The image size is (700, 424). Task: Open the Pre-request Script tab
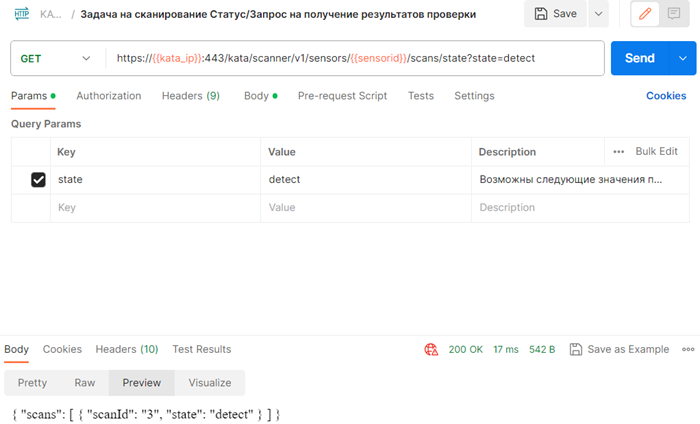point(342,96)
